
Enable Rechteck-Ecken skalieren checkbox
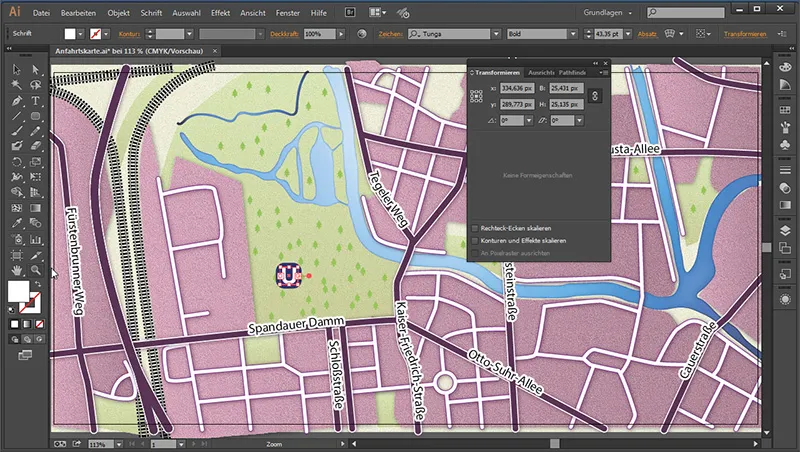(x=475, y=228)
